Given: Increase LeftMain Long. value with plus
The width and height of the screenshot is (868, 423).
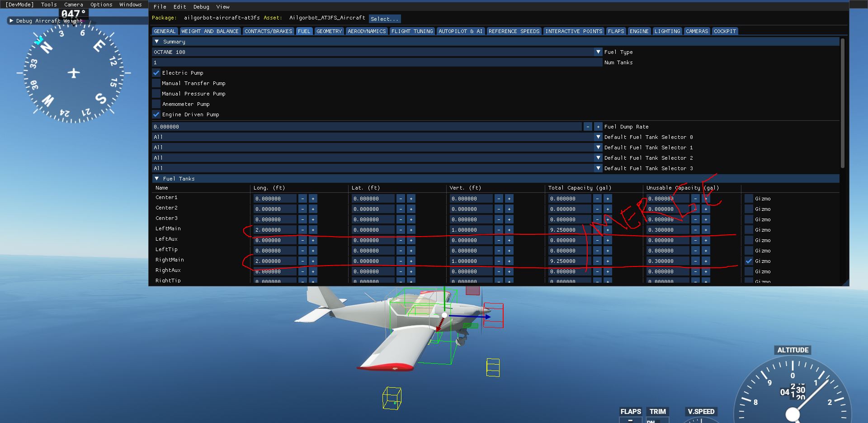Looking at the screenshot, I should (313, 230).
